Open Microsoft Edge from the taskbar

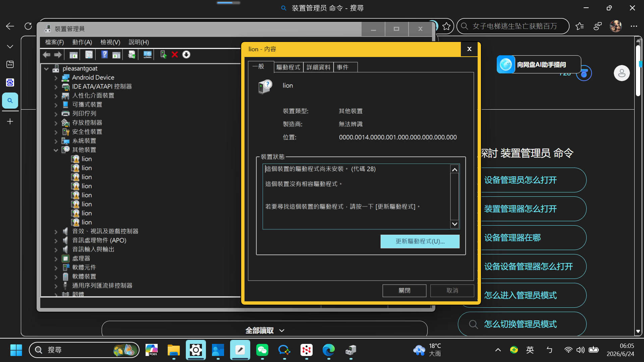(x=329, y=350)
